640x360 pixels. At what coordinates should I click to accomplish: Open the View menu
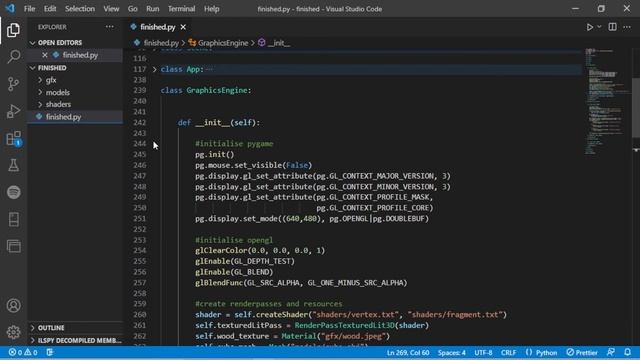pos(111,9)
